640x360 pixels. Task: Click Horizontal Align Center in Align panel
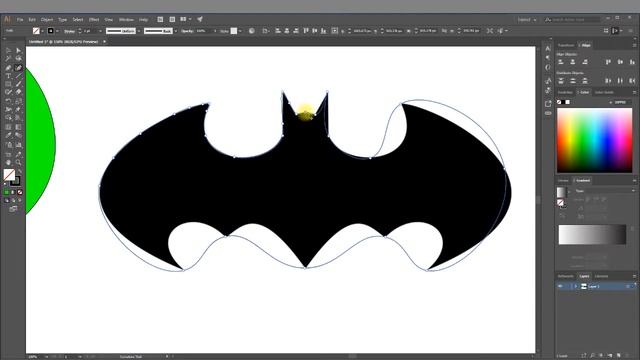pyautogui.click(x=573, y=62)
